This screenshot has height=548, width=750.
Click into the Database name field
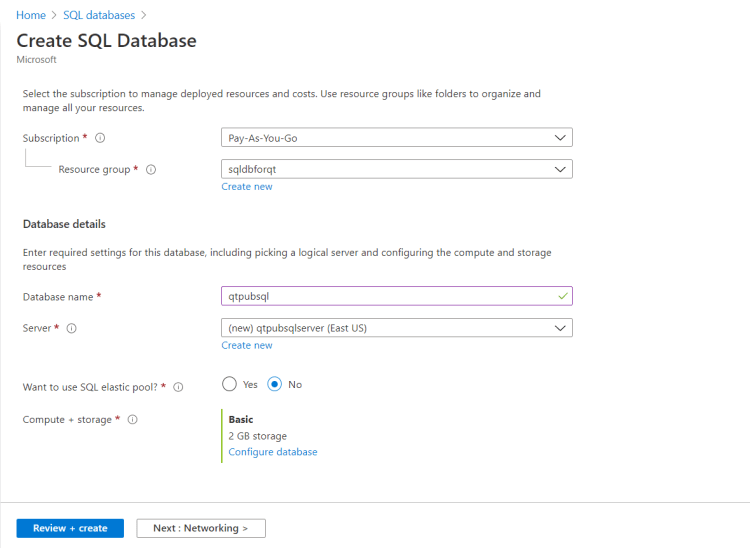tap(390, 296)
